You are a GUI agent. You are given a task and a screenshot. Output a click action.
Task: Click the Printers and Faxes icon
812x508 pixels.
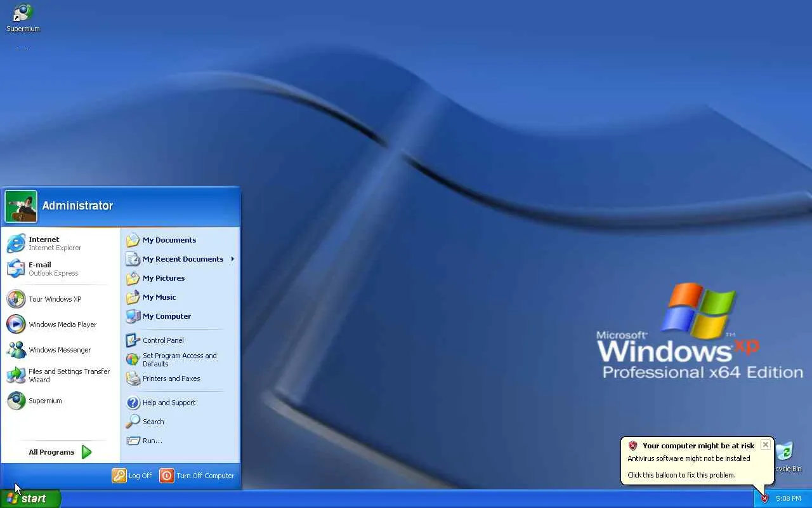click(x=133, y=378)
